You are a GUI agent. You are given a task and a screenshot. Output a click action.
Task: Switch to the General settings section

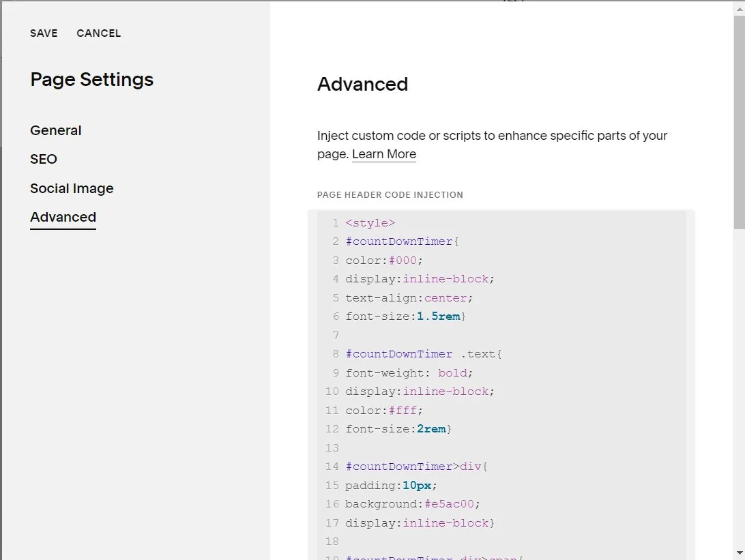point(55,130)
